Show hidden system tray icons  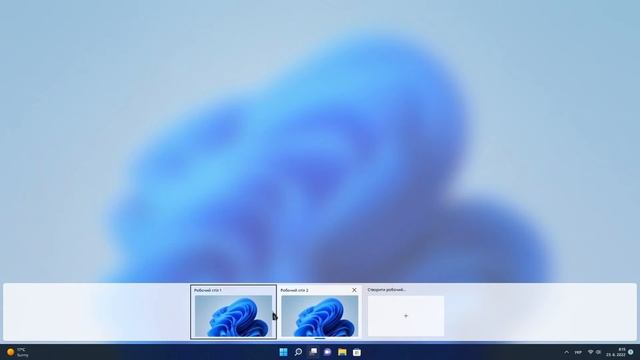(x=567, y=352)
